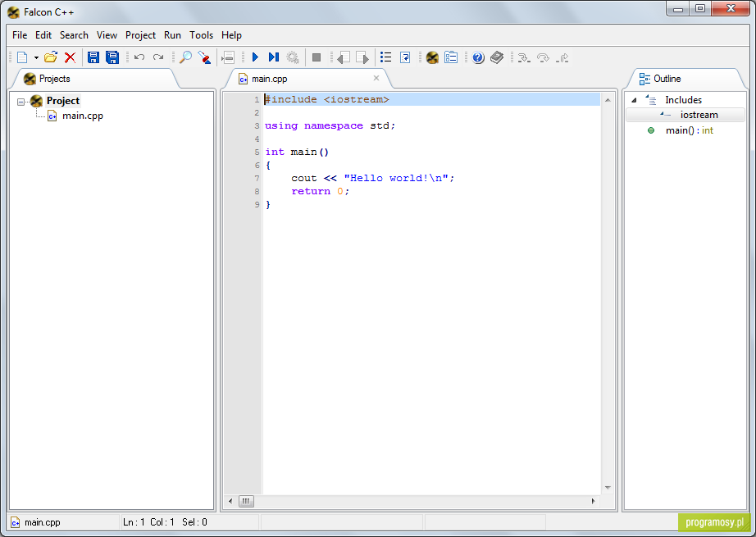
Task: Open the View menu
Action: coord(107,35)
